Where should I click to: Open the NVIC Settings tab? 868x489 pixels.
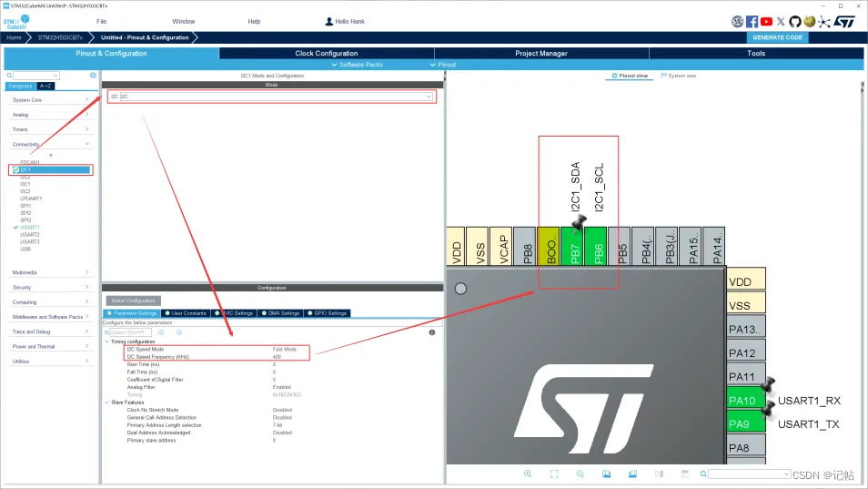pyautogui.click(x=234, y=313)
